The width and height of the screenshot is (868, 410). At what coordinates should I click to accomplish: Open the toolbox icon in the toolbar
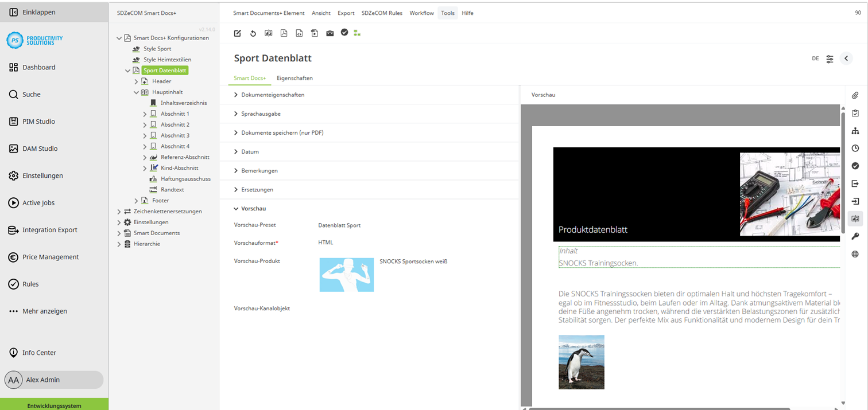pos(330,33)
